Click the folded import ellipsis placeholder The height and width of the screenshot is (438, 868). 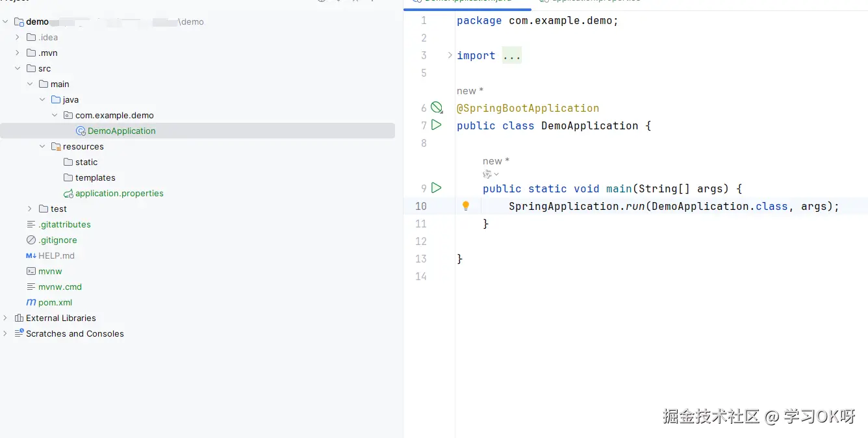(x=511, y=56)
